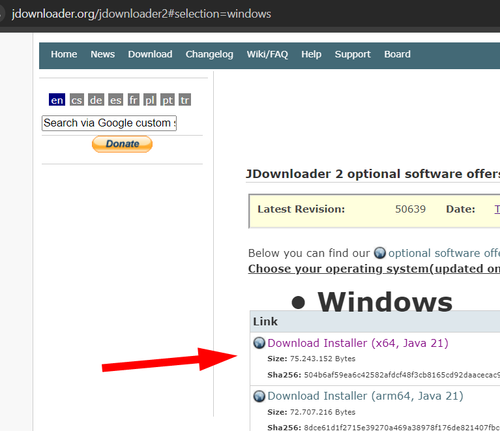
Task: Open the Home menu item
Action: [64, 54]
